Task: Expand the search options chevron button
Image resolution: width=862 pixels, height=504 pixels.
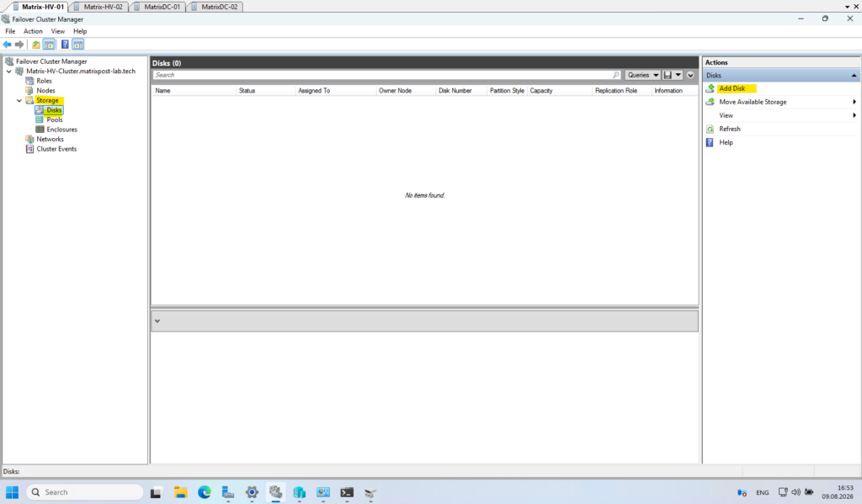Action: point(690,75)
